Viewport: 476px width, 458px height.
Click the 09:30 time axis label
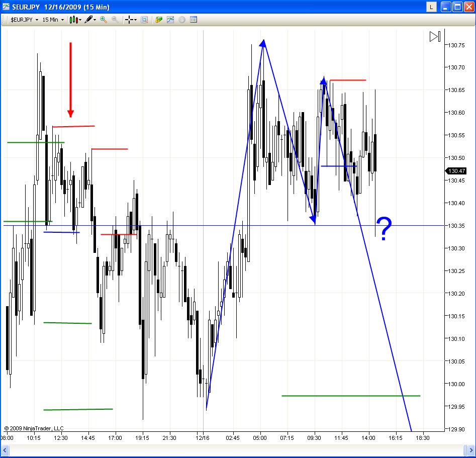point(314,438)
